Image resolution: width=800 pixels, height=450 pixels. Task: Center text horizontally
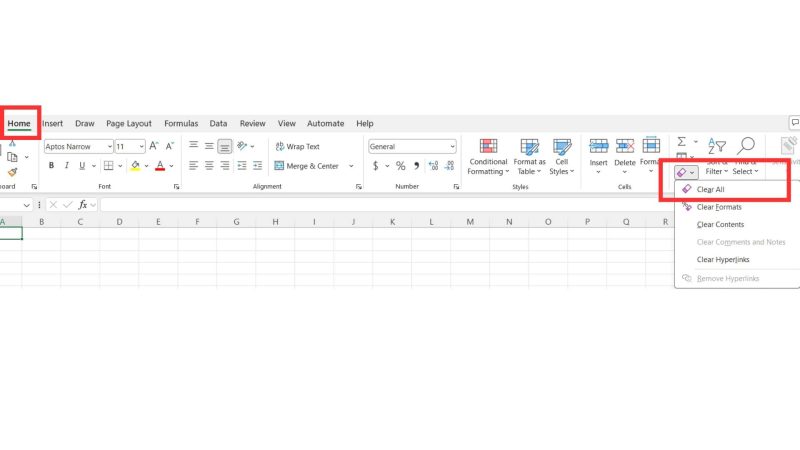[x=209, y=165]
